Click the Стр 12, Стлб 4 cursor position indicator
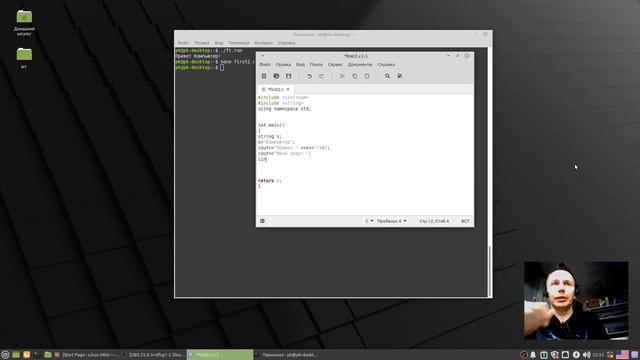The image size is (640, 360). (434, 221)
